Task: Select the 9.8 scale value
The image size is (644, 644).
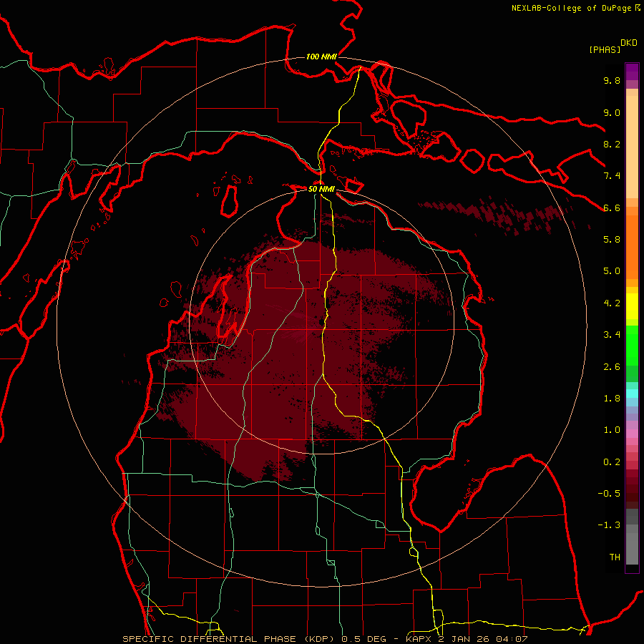Action: click(612, 80)
